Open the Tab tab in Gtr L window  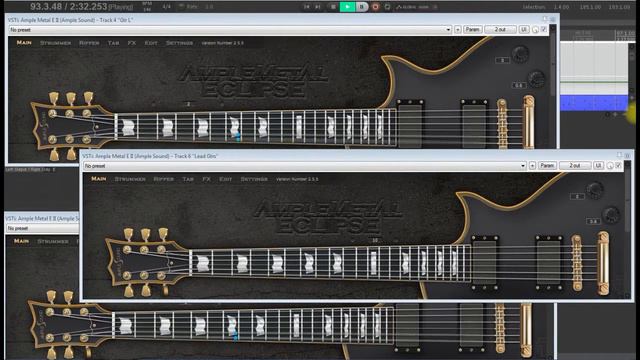(113, 42)
